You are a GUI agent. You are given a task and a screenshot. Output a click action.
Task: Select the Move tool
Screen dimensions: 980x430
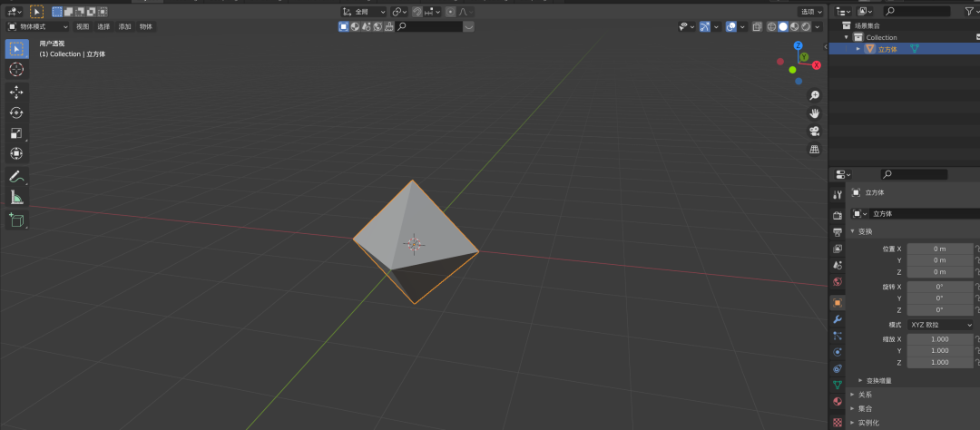pyautogui.click(x=17, y=93)
